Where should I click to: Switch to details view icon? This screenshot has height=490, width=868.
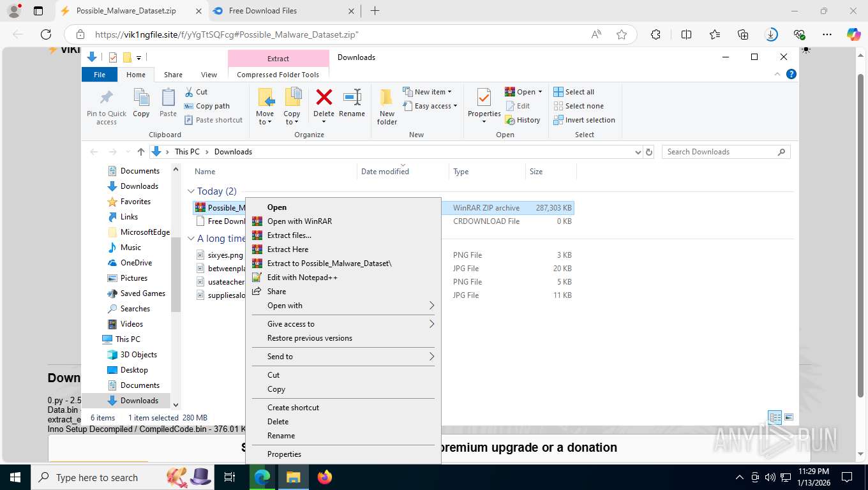(775, 418)
